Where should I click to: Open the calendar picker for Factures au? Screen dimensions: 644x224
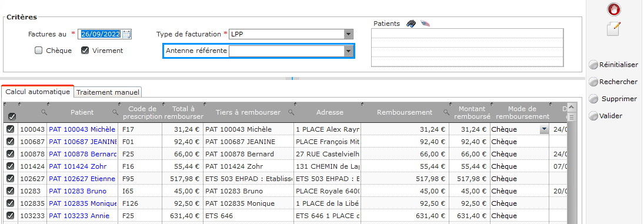[x=126, y=34]
